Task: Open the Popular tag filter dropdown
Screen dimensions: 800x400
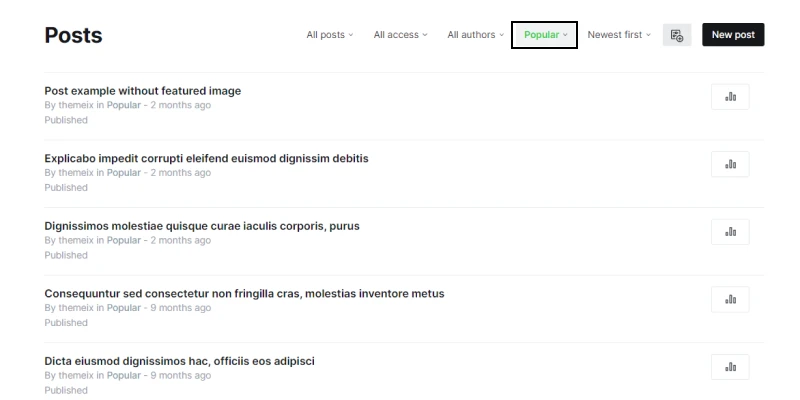Action: tap(545, 35)
